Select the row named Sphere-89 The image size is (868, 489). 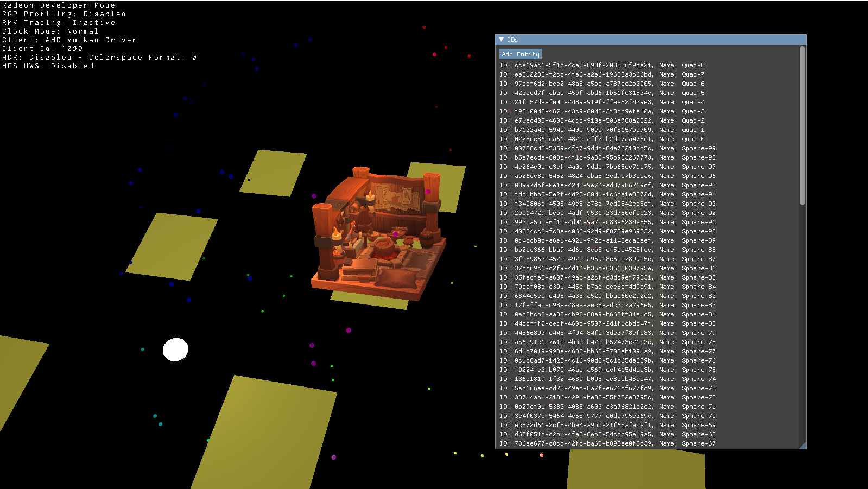[608, 240]
